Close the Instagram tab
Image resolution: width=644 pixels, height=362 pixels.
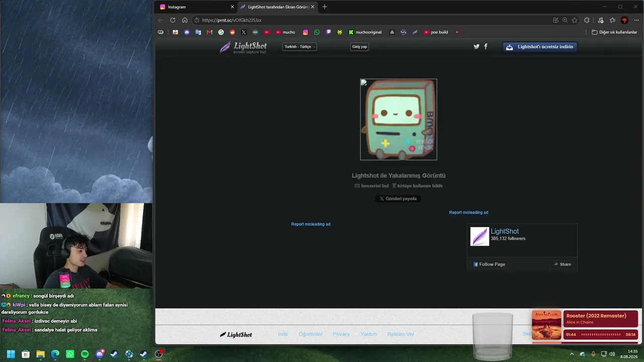pos(232,7)
